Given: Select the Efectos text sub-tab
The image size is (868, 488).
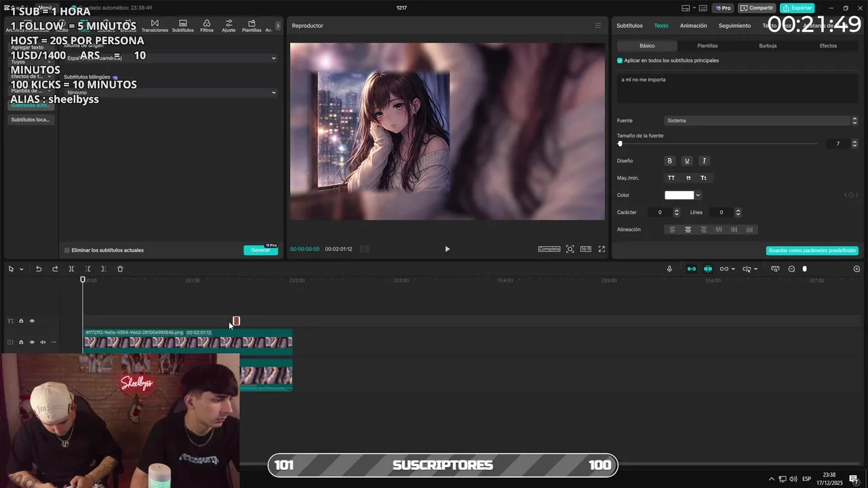Looking at the screenshot, I should click(828, 46).
